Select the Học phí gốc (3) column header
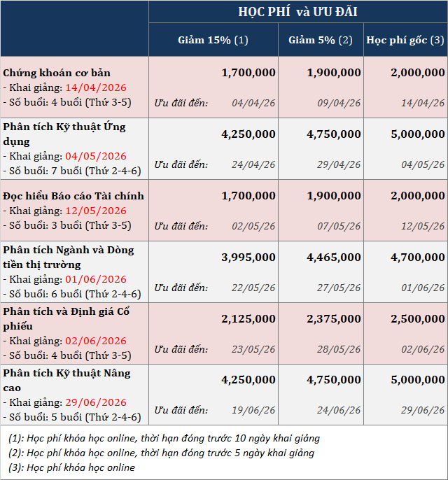Image resolution: width=448 pixels, height=480 pixels. tap(405, 40)
